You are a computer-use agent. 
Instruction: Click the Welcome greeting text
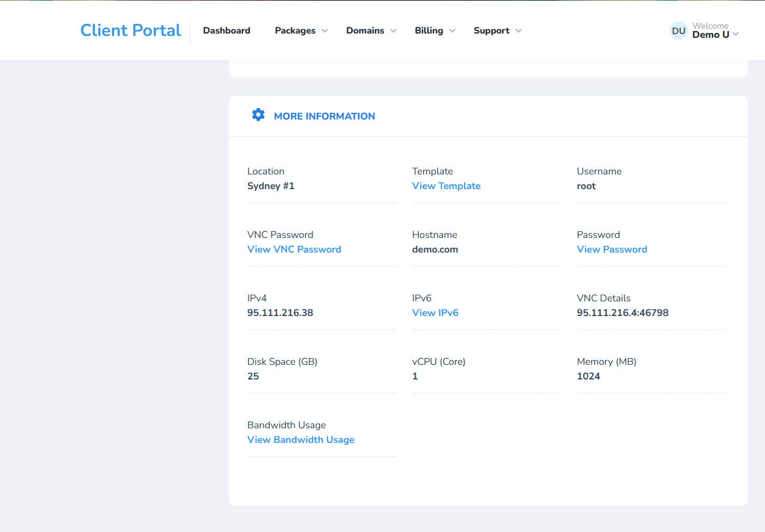pos(711,26)
